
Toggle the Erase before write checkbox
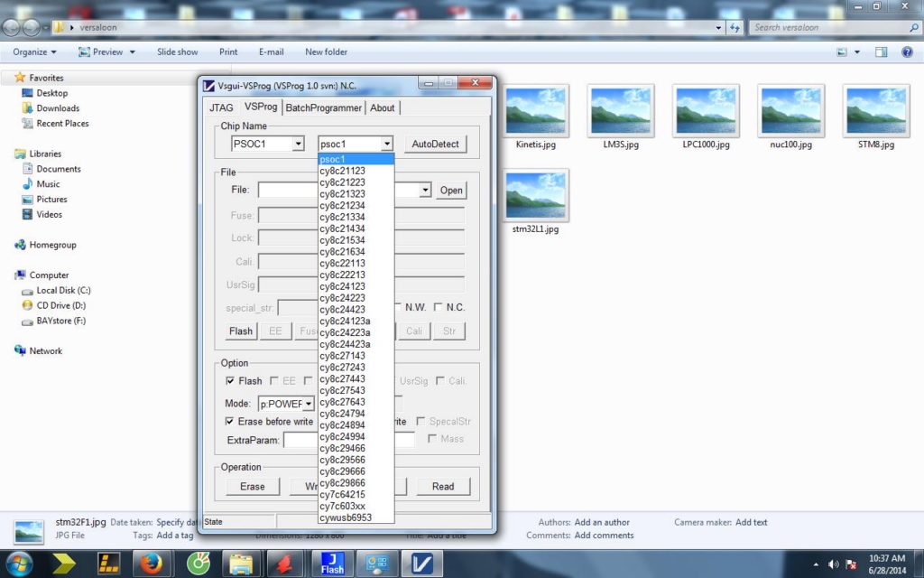[x=230, y=422]
